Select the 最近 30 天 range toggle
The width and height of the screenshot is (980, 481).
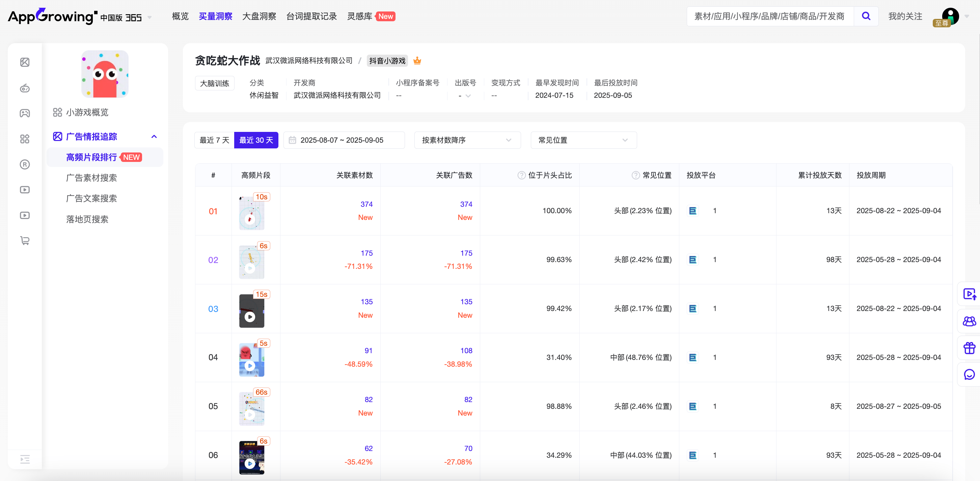tap(256, 140)
